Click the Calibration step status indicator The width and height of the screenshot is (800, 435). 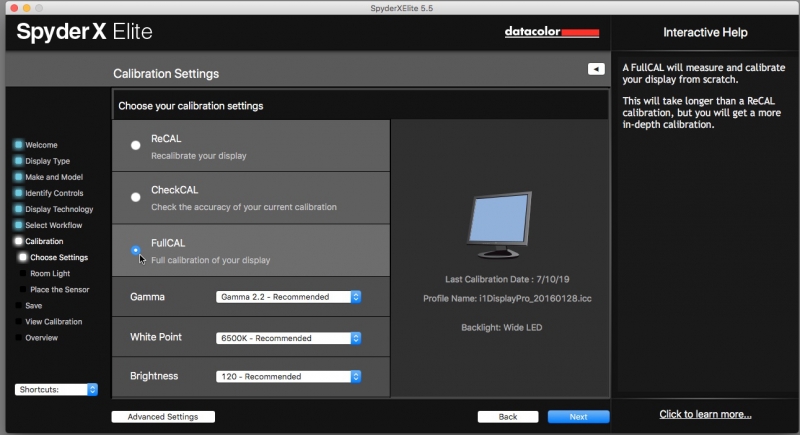(x=18, y=241)
